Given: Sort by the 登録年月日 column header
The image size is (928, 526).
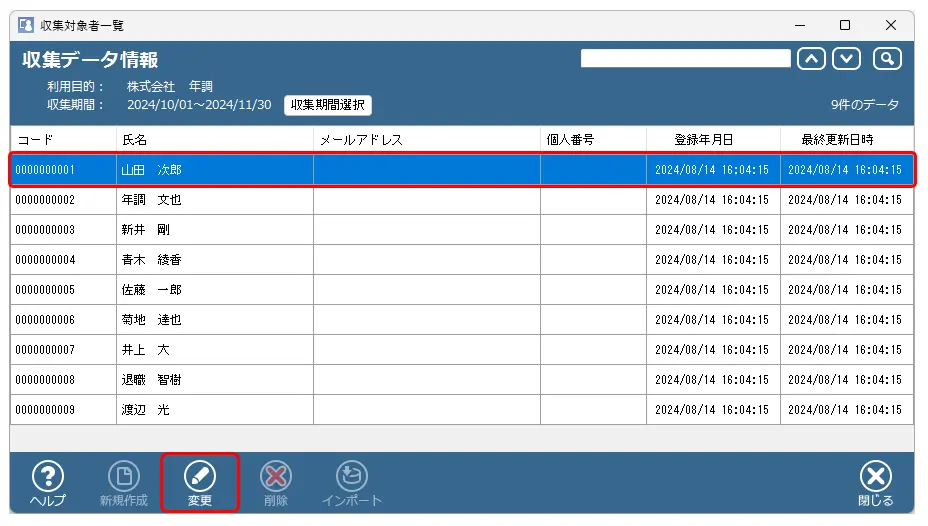Looking at the screenshot, I should click(x=712, y=140).
